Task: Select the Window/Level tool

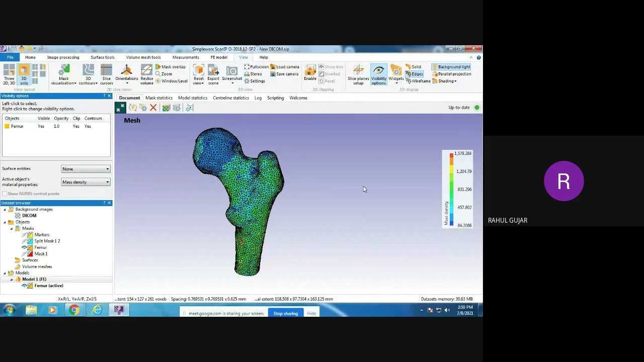Action: coord(171,81)
